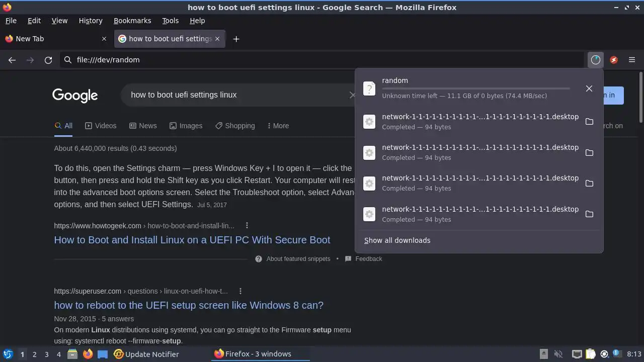Select the 'how to boot uefi settings' tab
This screenshot has width=644, height=362.
tap(170, 39)
